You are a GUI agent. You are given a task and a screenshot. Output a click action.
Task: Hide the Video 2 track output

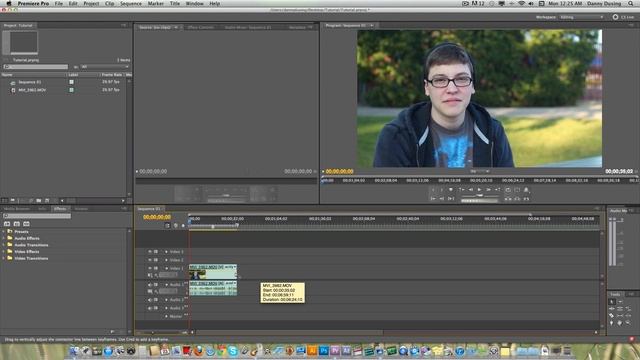pyautogui.click(x=150, y=260)
